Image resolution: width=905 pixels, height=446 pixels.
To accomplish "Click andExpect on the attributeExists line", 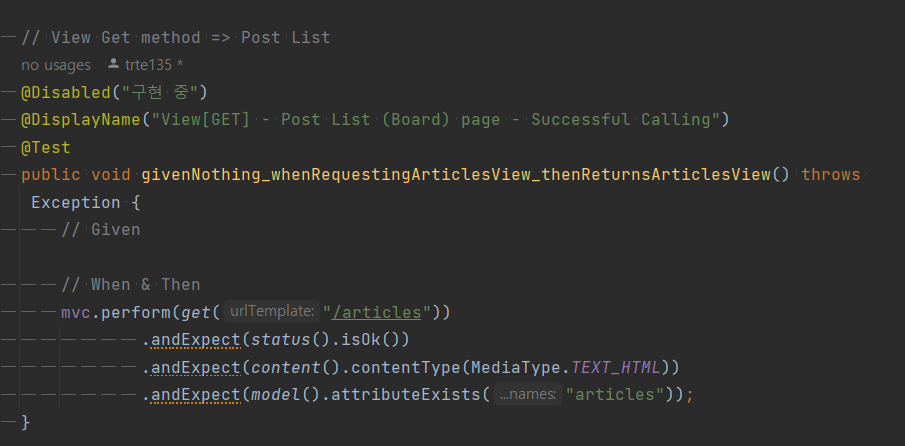I will (196, 395).
